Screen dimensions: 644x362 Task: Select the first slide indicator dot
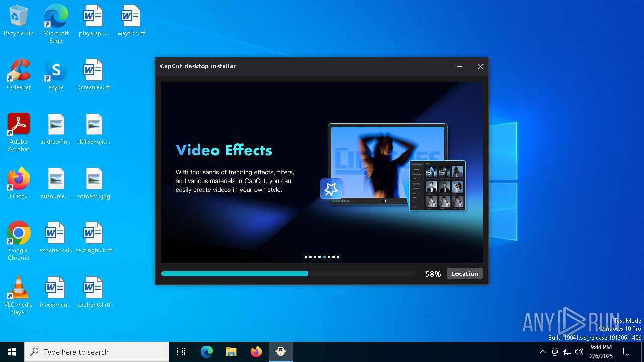pyautogui.click(x=306, y=257)
